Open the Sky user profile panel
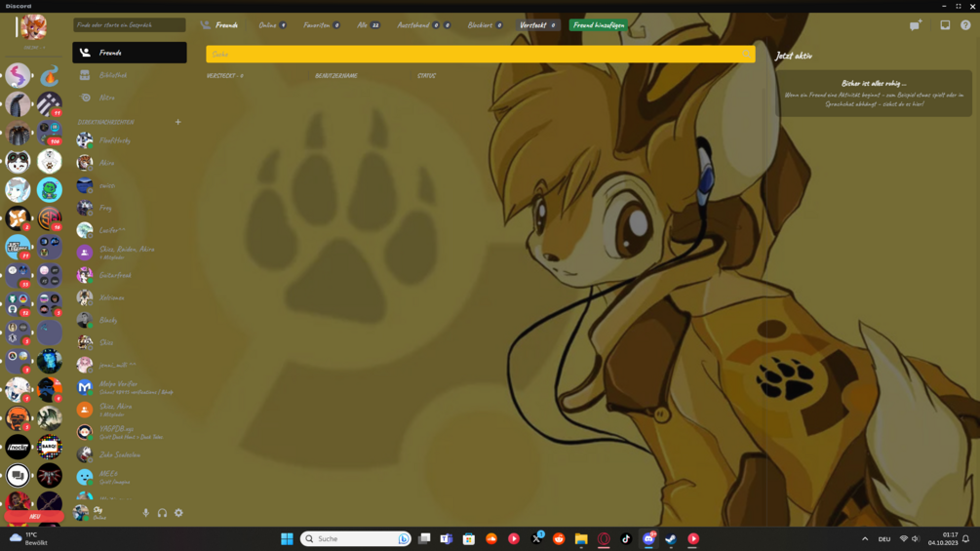The width and height of the screenshot is (980, 551). [103, 513]
